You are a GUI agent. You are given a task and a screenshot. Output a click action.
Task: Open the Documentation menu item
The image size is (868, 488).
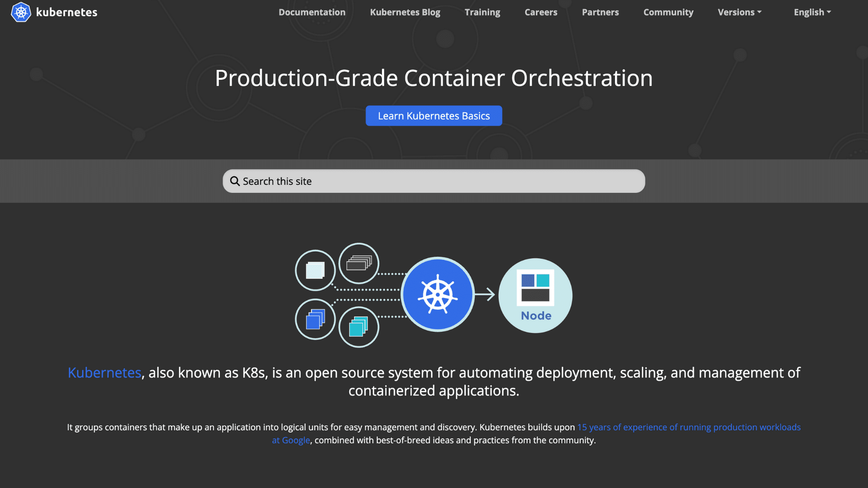[312, 12]
